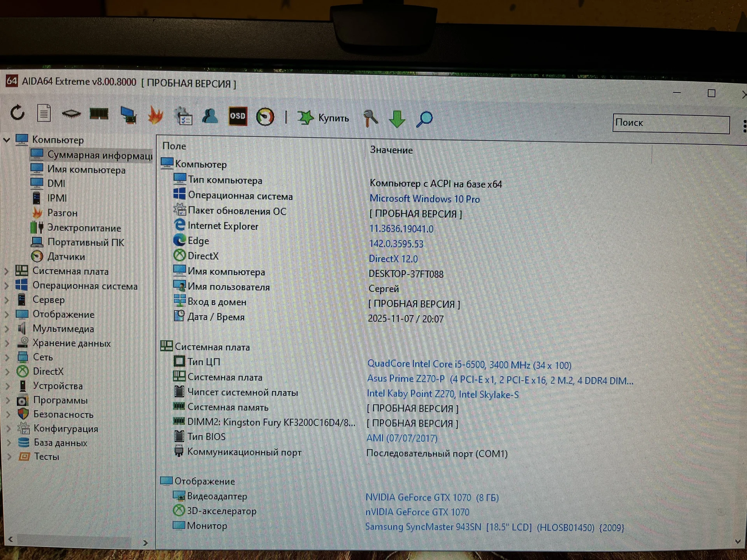The height and width of the screenshot is (560, 747).
Task: Open the audit manager checklist icon
Action: coord(183,115)
